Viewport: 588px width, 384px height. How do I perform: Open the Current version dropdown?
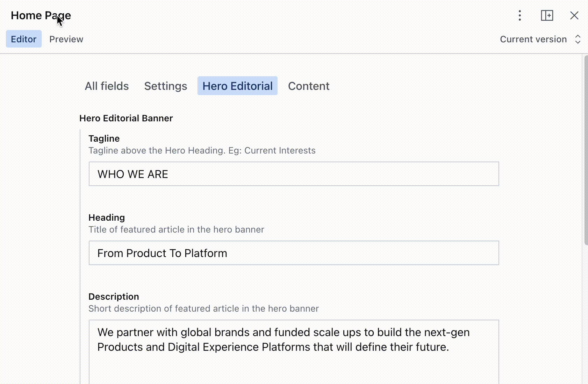pos(540,39)
